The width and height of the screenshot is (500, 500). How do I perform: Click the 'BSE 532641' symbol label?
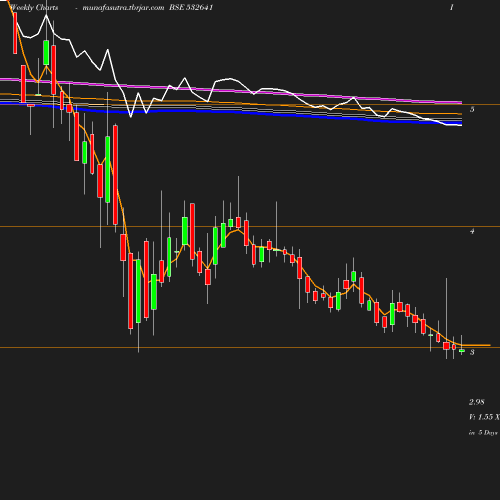pyautogui.click(x=191, y=7)
